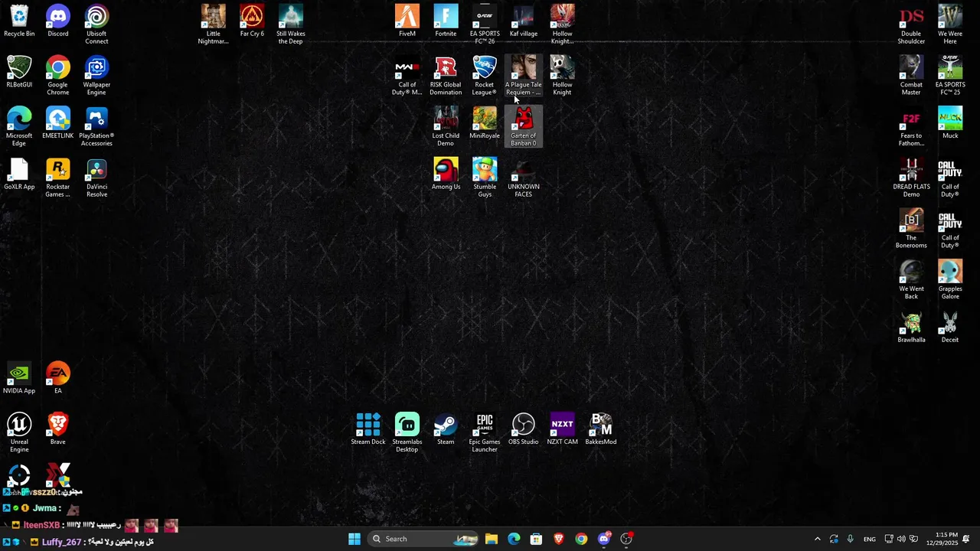
Task: Select The Bonerooms desktop shortcut
Action: (911, 230)
